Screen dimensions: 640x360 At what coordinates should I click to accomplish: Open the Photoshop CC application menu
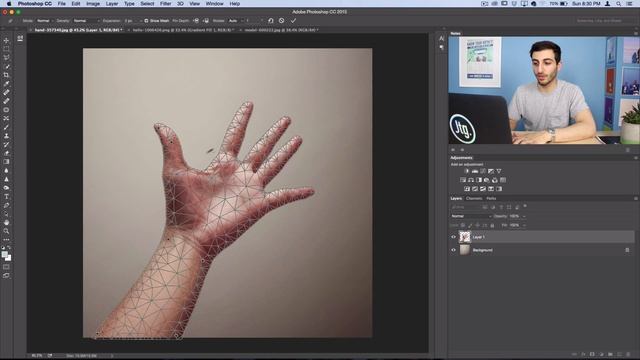(x=35, y=4)
